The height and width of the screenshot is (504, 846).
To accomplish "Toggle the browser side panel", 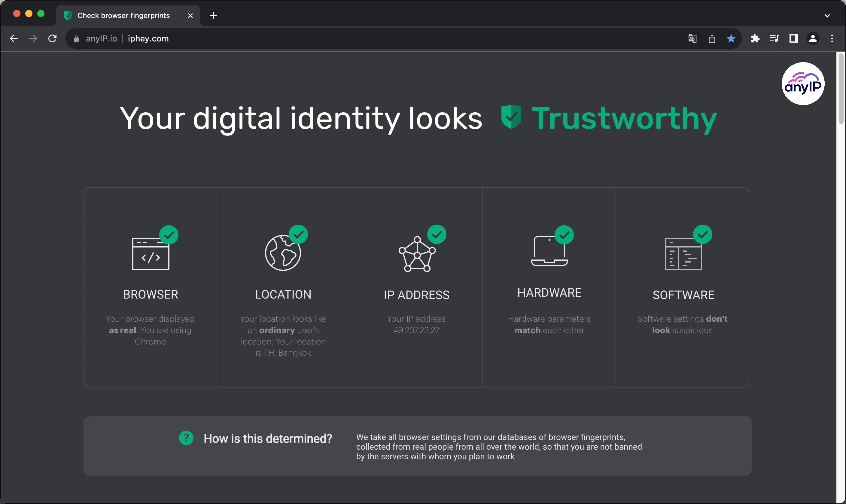I will pyautogui.click(x=793, y=39).
